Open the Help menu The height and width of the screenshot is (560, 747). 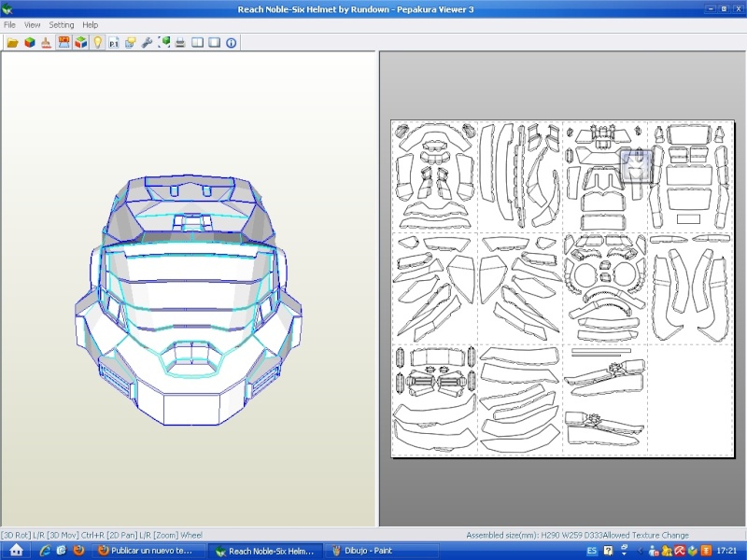point(90,25)
